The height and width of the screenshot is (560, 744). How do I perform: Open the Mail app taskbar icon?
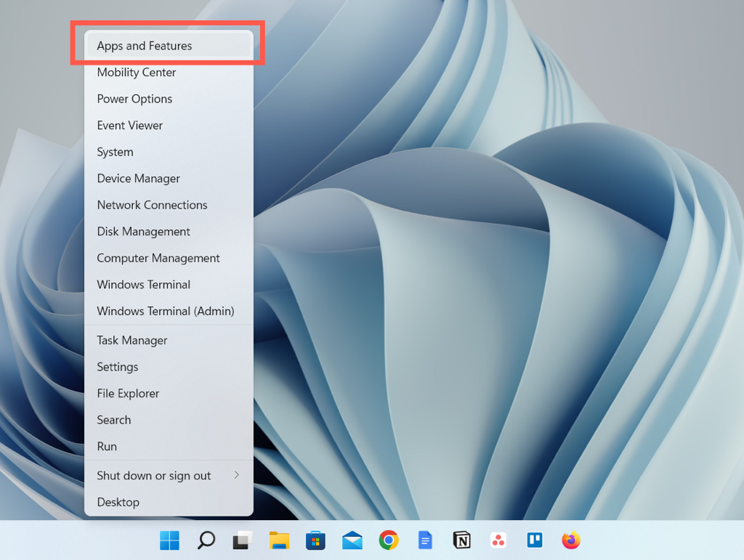tap(352, 540)
